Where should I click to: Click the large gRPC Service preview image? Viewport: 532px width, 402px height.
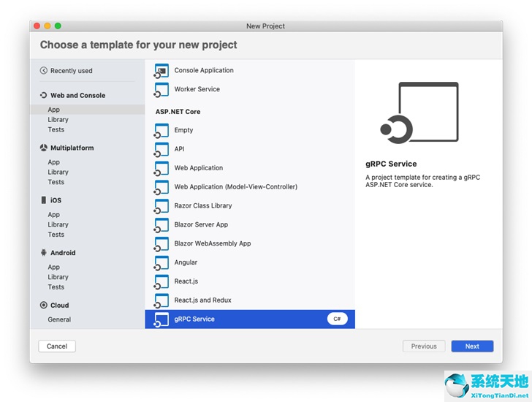click(419, 113)
